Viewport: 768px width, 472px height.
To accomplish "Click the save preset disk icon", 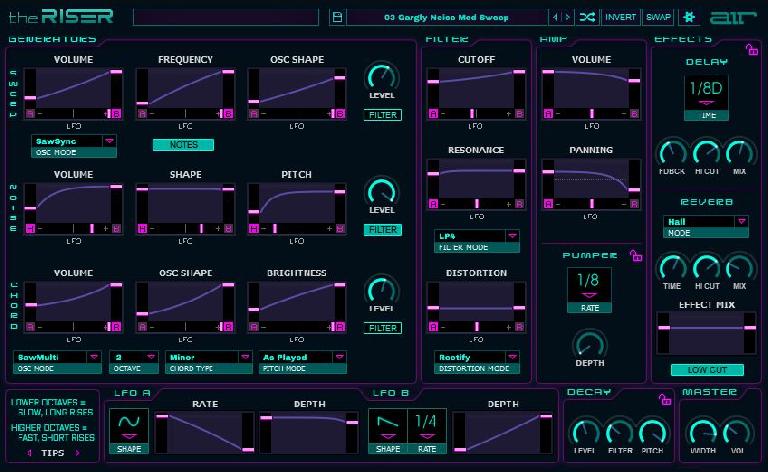I will (337, 17).
